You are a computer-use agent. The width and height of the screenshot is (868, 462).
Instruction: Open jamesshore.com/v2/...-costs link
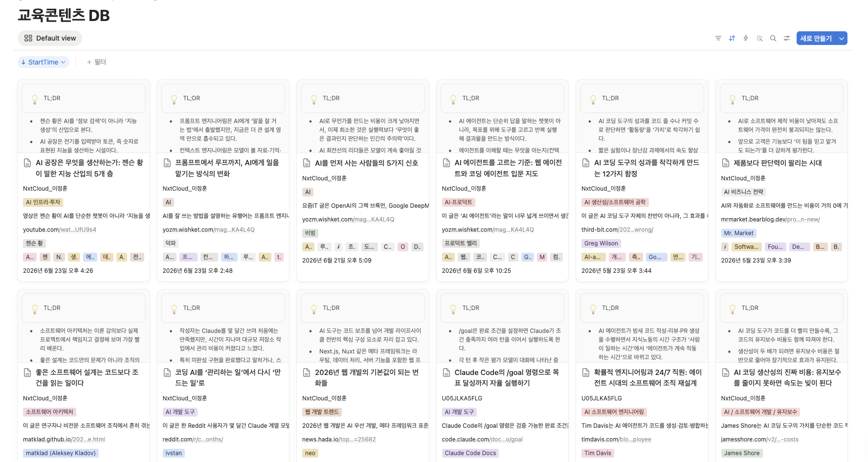coord(759,440)
